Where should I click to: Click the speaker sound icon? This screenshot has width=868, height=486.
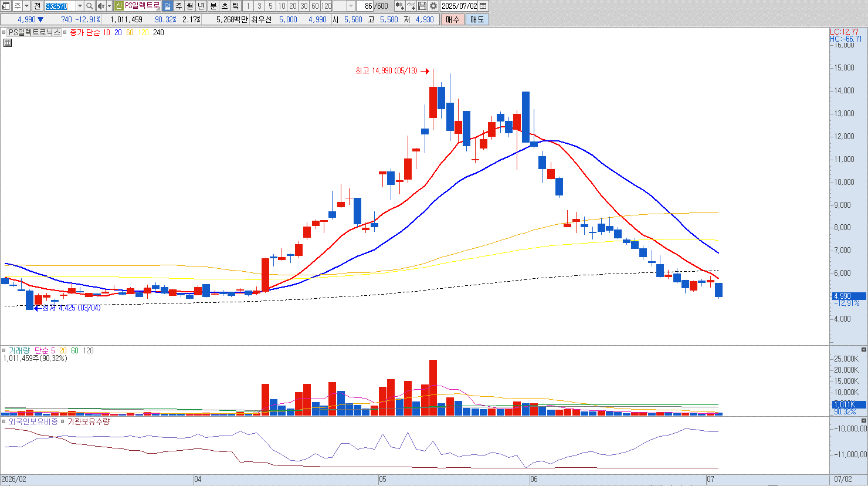[x=101, y=6]
